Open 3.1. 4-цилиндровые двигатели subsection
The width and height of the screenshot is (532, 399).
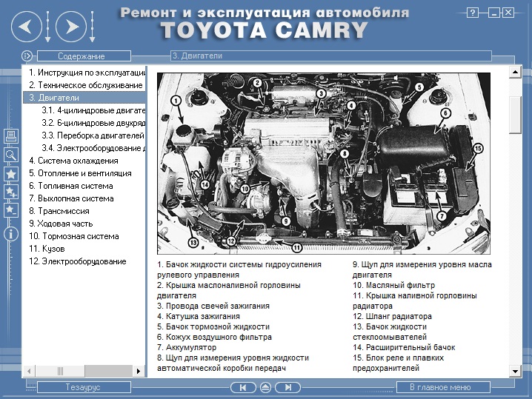pyautogui.click(x=93, y=110)
